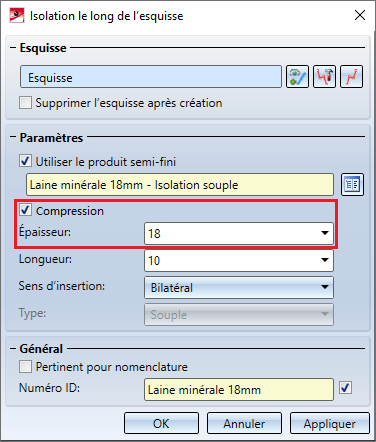Viewport: 376px width, 442px height.
Task: Click the Numéro ID text field
Action: 239,389
